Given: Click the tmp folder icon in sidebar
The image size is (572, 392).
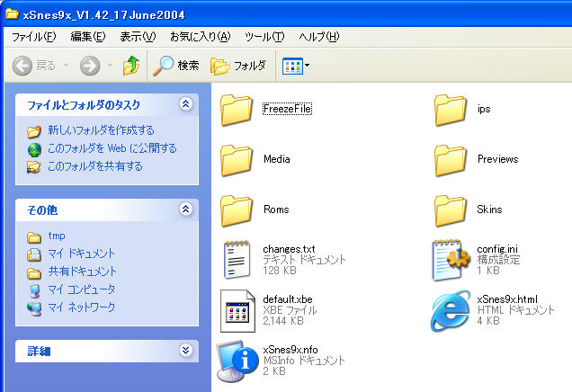Looking at the screenshot, I should point(34,237).
